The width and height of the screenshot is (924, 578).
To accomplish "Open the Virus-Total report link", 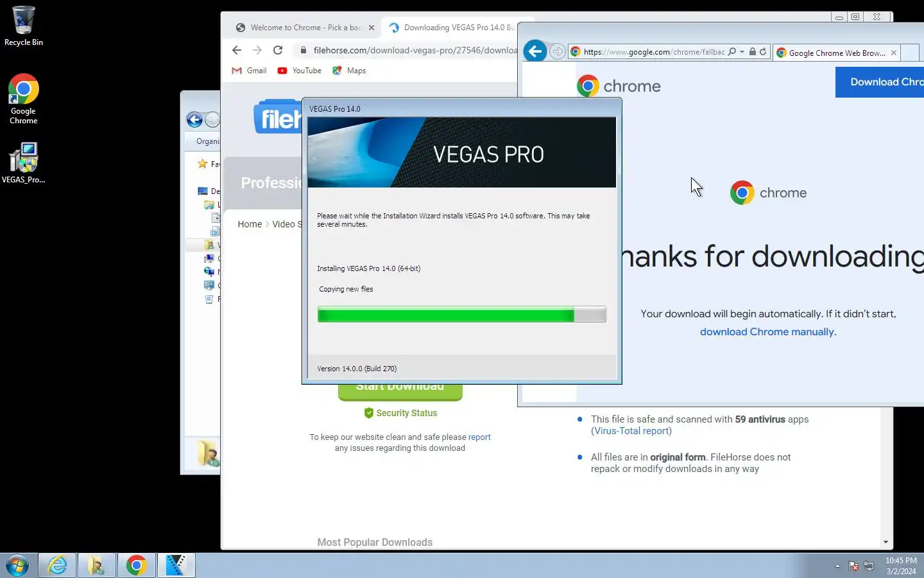I will pos(631,431).
